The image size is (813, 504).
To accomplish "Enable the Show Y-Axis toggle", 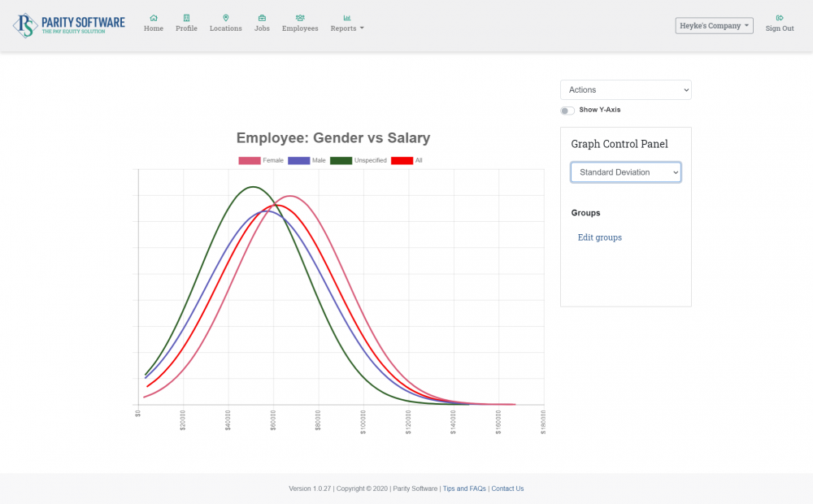I will (x=567, y=110).
